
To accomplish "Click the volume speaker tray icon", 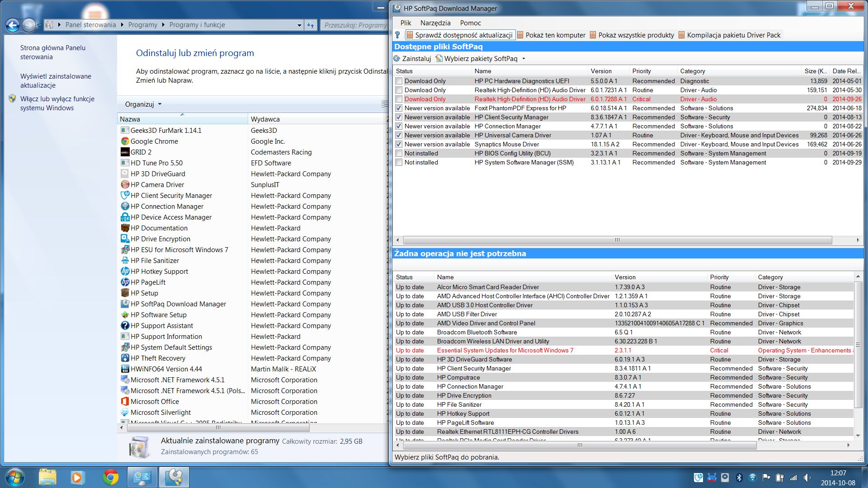I will click(807, 477).
